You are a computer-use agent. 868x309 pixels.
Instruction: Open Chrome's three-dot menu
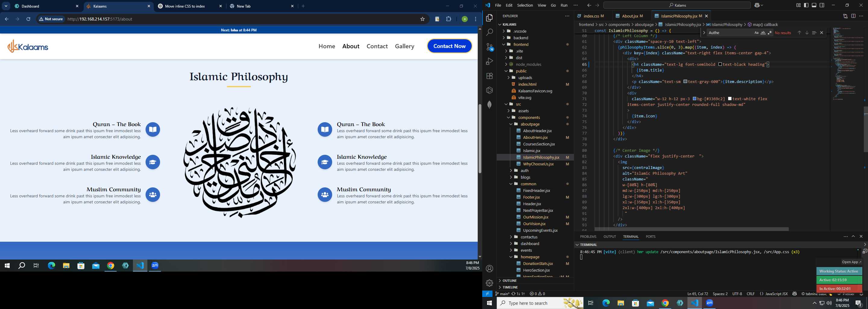click(x=476, y=19)
